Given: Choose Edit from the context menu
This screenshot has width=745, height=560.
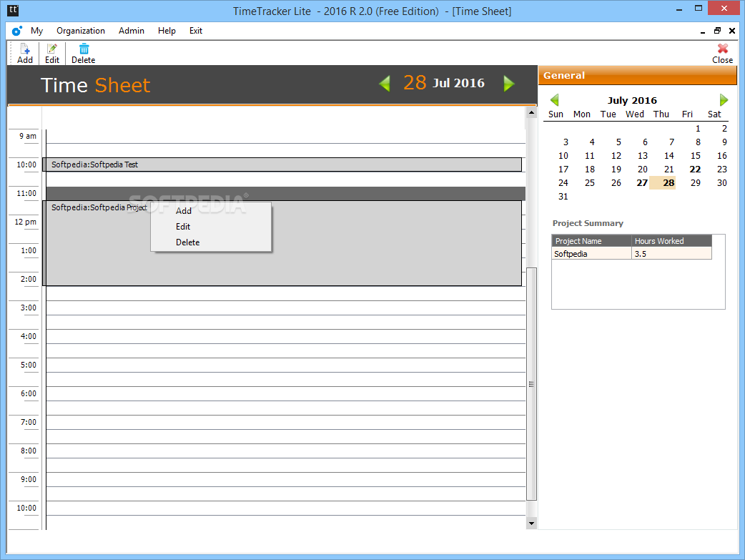Looking at the screenshot, I should 211,227.
